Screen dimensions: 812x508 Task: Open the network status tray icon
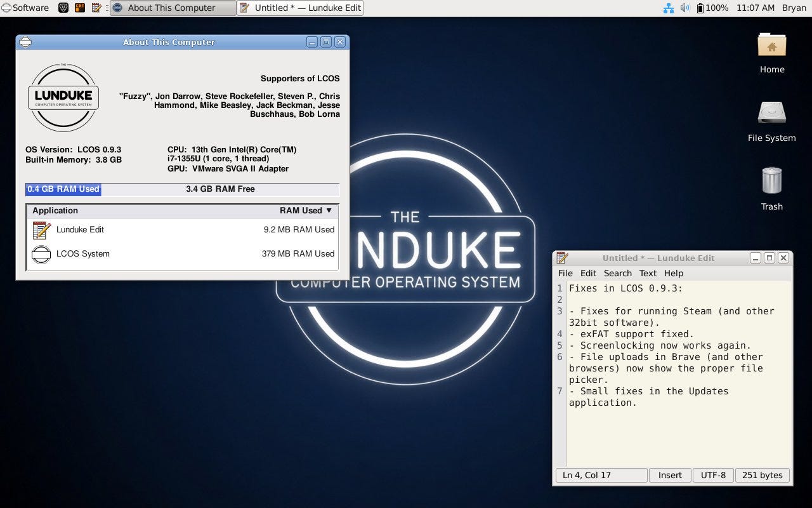tap(668, 8)
